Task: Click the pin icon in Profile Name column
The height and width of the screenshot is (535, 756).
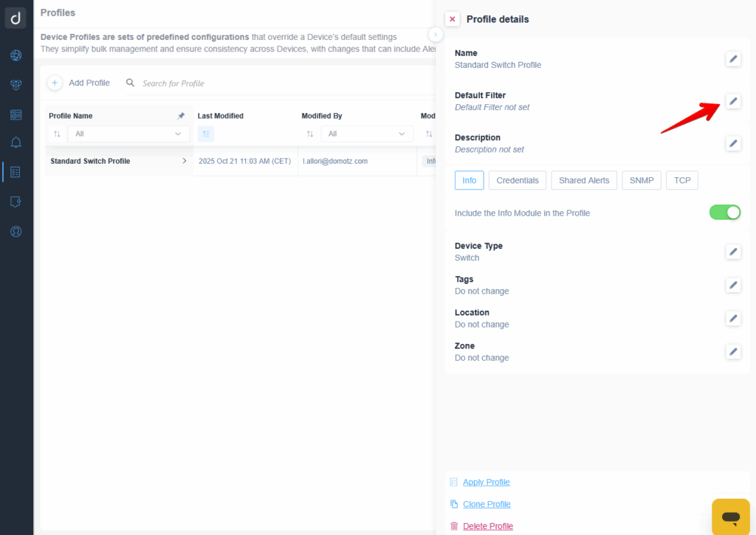Action: pyautogui.click(x=181, y=116)
